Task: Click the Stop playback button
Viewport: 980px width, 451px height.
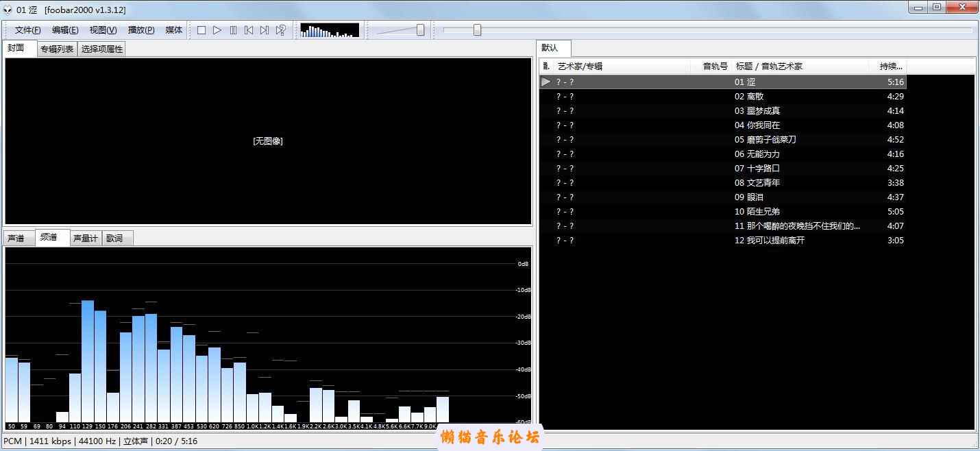Action: (x=201, y=30)
